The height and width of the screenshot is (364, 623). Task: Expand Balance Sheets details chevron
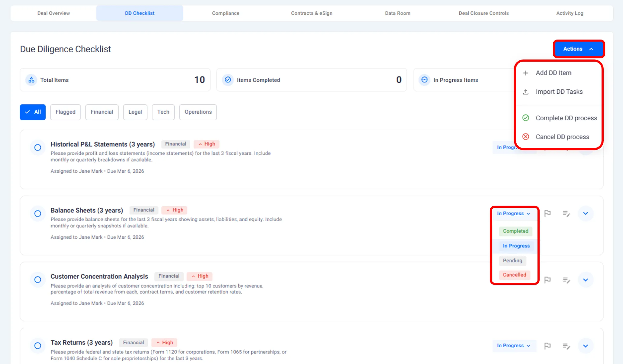click(x=585, y=214)
